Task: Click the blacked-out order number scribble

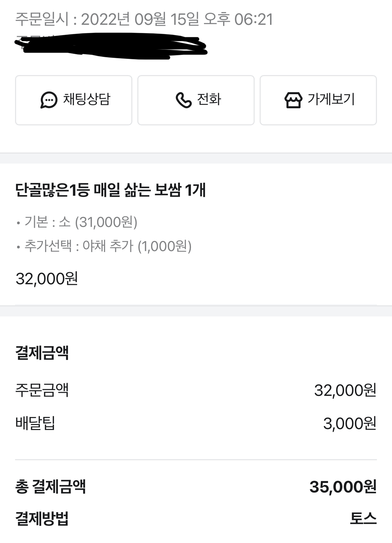Action: click(111, 46)
